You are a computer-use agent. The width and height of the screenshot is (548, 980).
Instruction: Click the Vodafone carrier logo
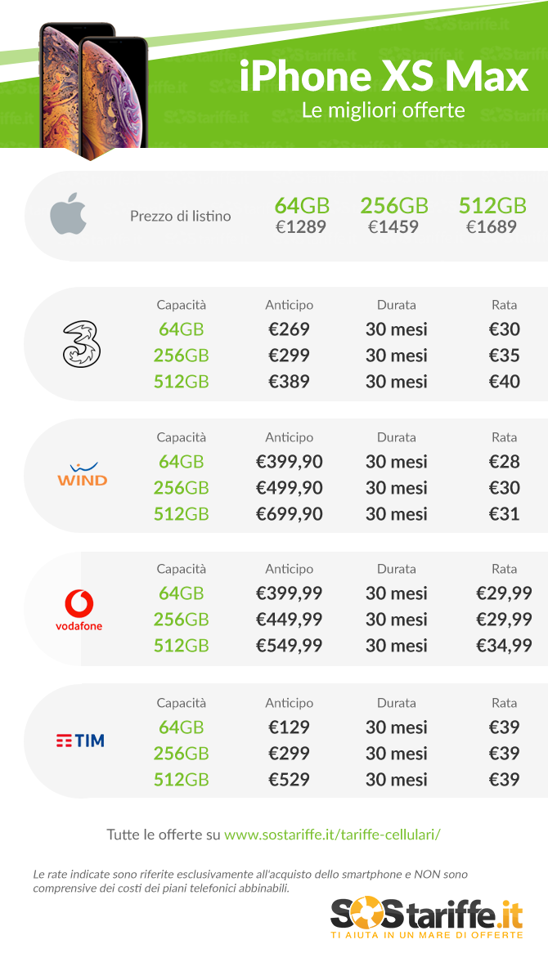(x=79, y=611)
